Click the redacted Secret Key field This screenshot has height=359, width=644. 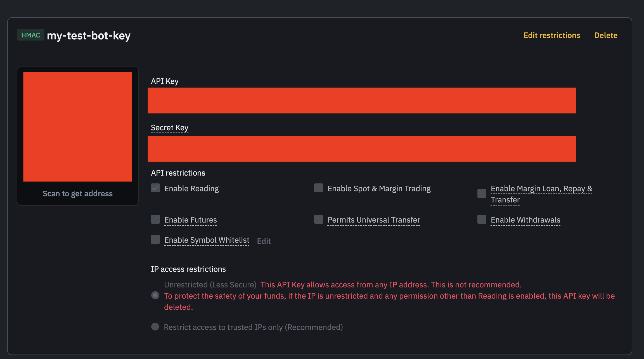pyautogui.click(x=362, y=149)
